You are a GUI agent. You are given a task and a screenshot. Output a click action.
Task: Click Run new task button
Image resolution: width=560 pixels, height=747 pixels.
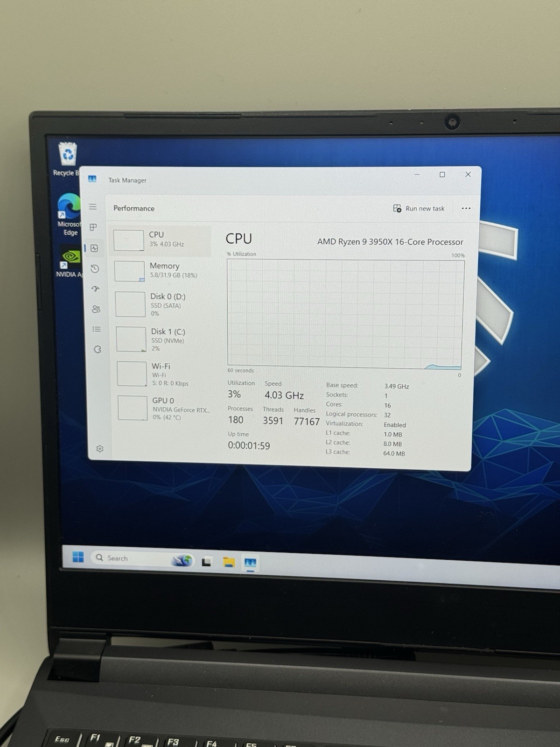(x=419, y=208)
